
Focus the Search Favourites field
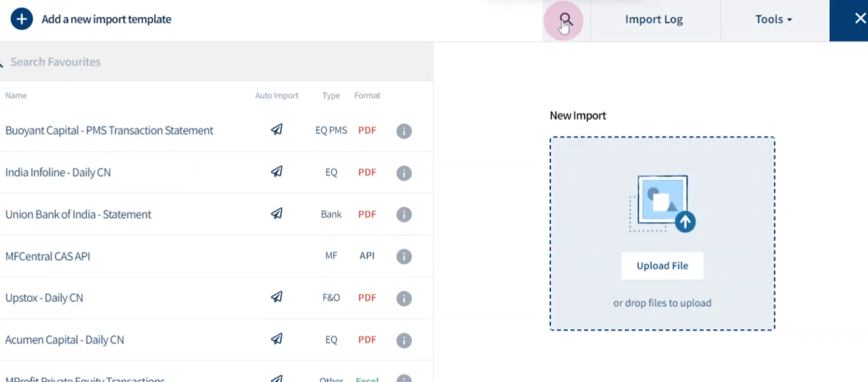pyautogui.click(x=216, y=62)
